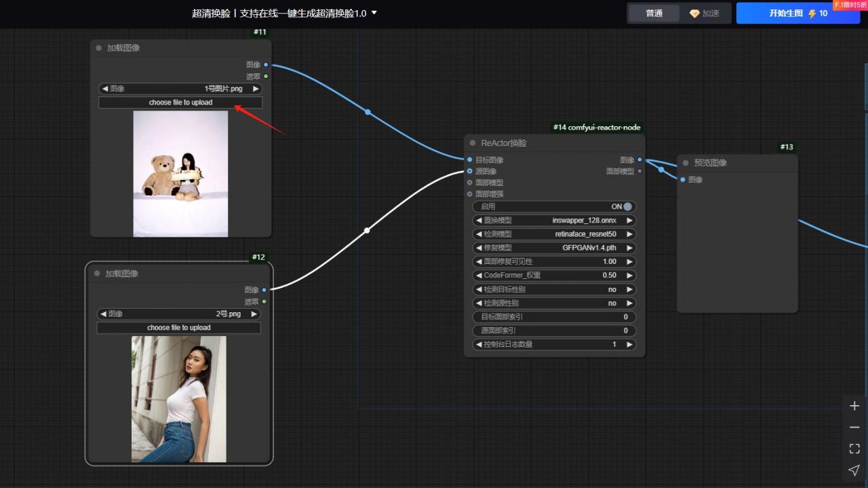Collapse the ReActor换脸 node via its dot
This screenshot has width=868, height=488.
[473, 143]
